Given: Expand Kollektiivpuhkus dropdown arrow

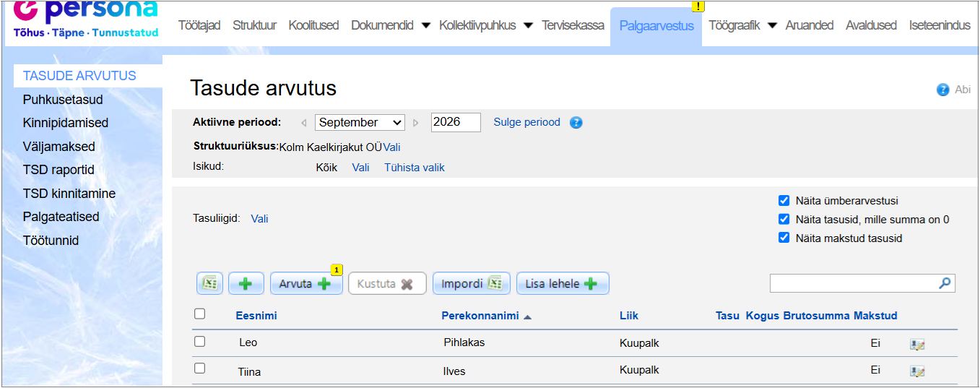Looking at the screenshot, I should (528, 26).
